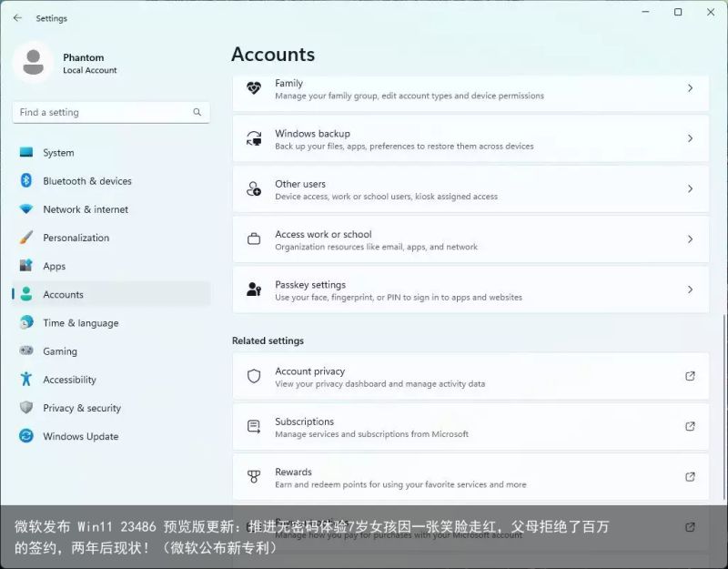Click the Accessibility figure icon

click(26, 379)
